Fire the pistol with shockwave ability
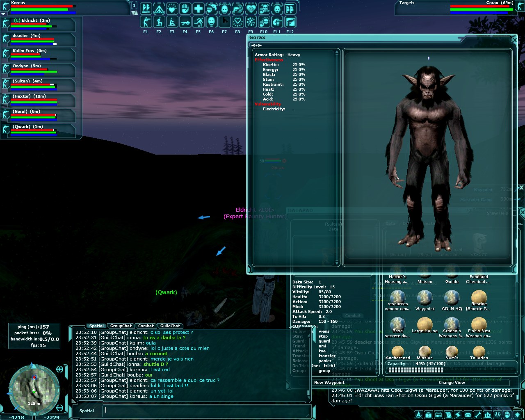 [237, 9]
